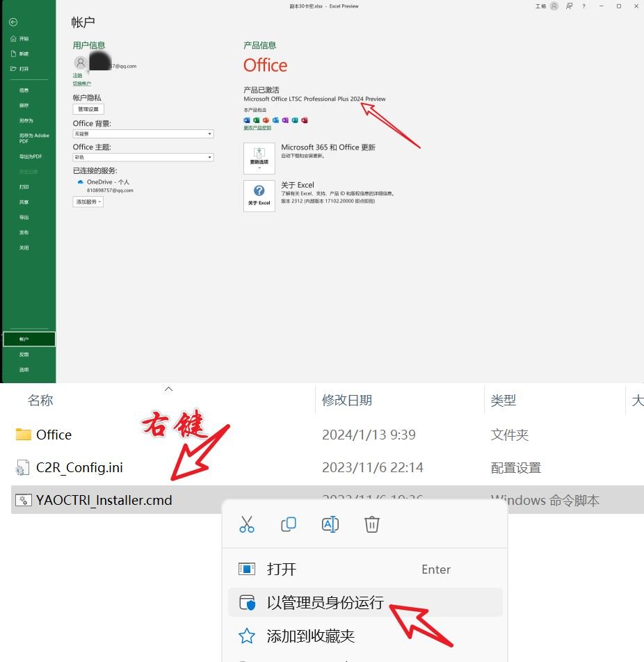Open 打印 (Print) in the Excel sidebar

[x=24, y=187]
